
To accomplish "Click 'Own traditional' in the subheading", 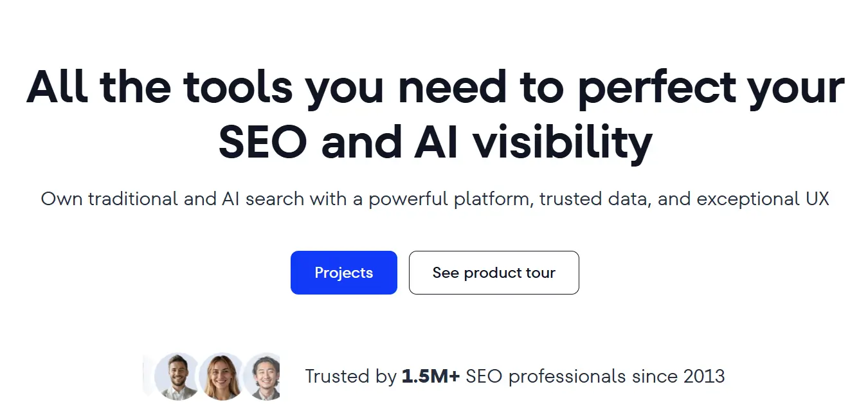I will point(109,199).
